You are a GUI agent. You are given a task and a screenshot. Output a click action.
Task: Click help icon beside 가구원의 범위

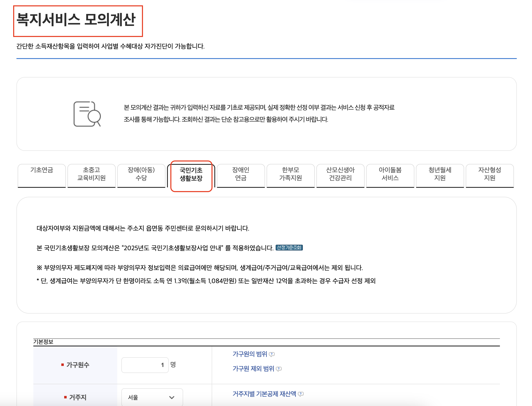tap(272, 354)
